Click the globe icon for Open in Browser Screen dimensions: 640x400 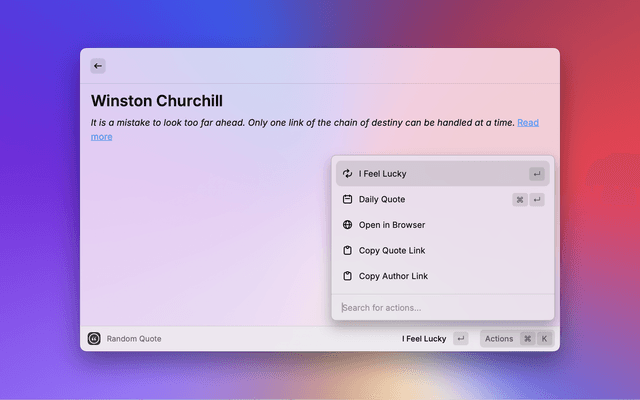coord(347,225)
